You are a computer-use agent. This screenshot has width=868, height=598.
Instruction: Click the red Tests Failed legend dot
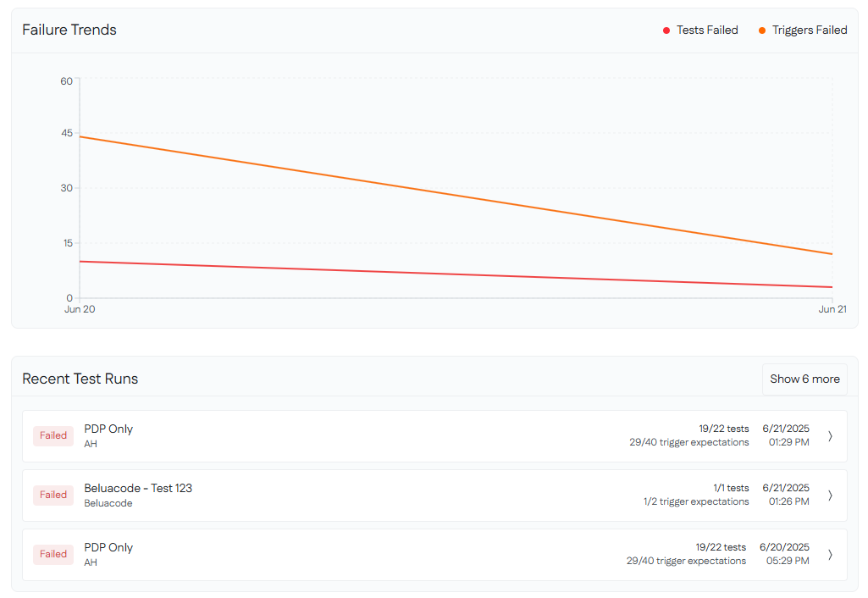666,30
